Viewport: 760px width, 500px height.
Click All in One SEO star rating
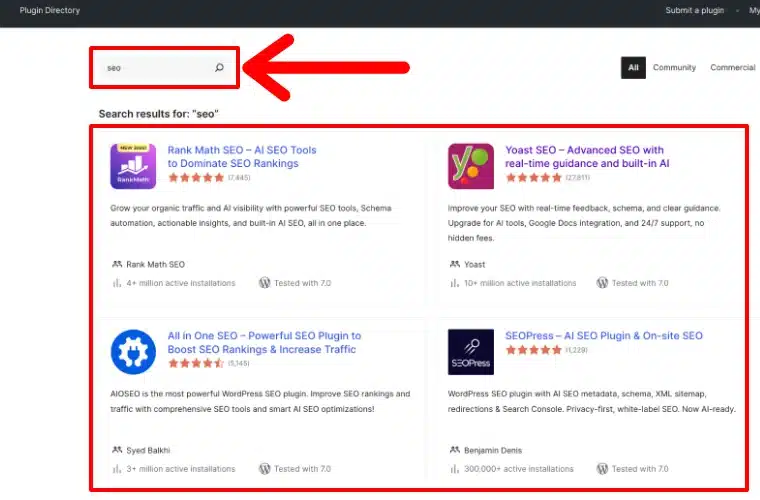tap(196, 363)
